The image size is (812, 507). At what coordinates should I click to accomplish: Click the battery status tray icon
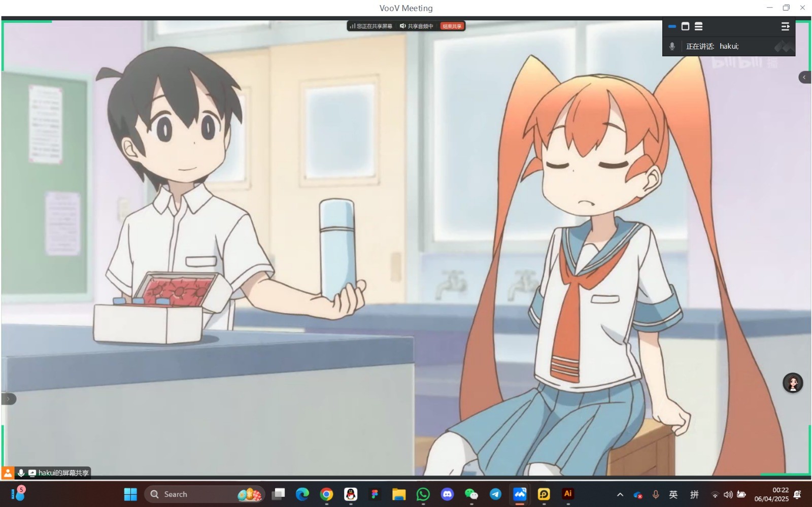tap(741, 495)
